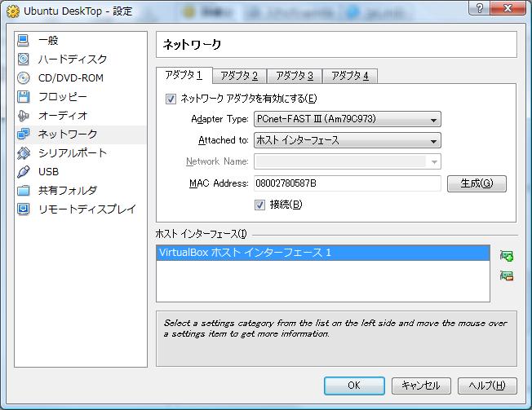Click the MAC Address input field
The width and height of the screenshot is (532, 410).
click(x=348, y=183)
